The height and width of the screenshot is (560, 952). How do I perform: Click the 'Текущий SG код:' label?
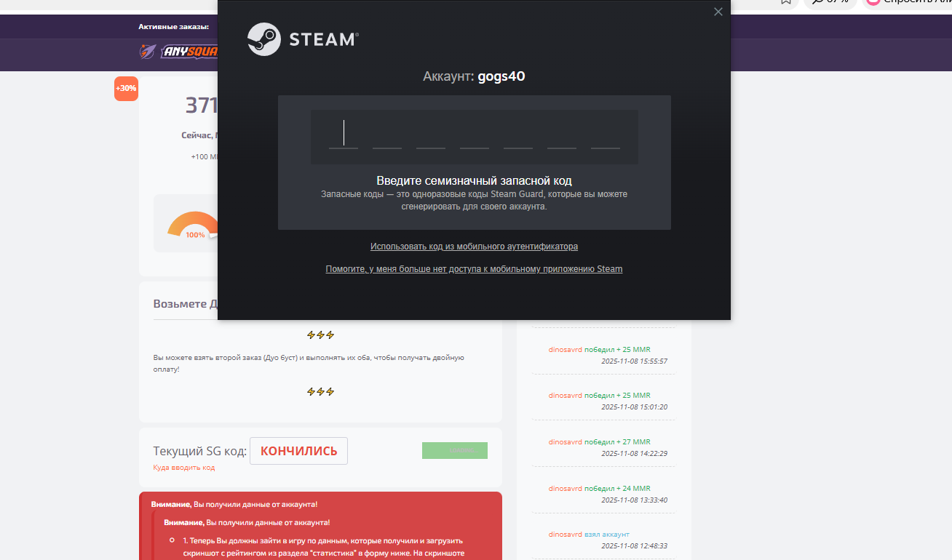[x=200, y=451]
